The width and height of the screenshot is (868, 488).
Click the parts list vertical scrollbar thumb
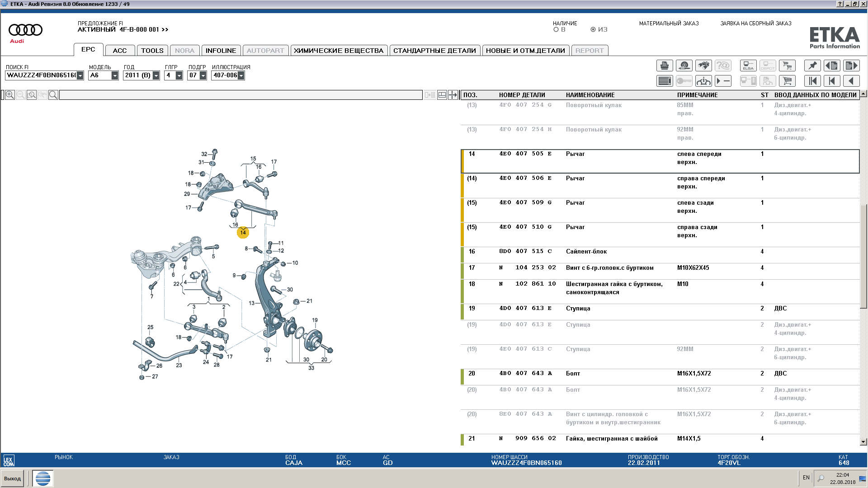click(x=863, y=256)
